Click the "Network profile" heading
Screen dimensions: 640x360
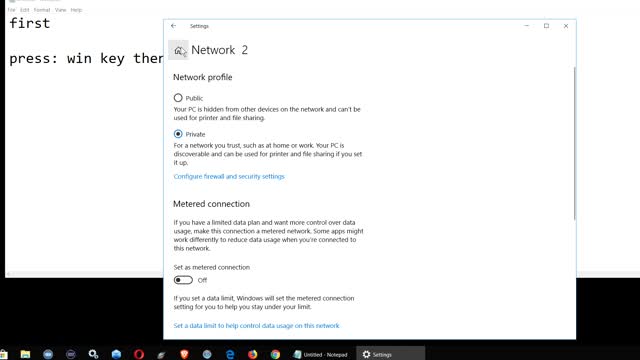202,77
